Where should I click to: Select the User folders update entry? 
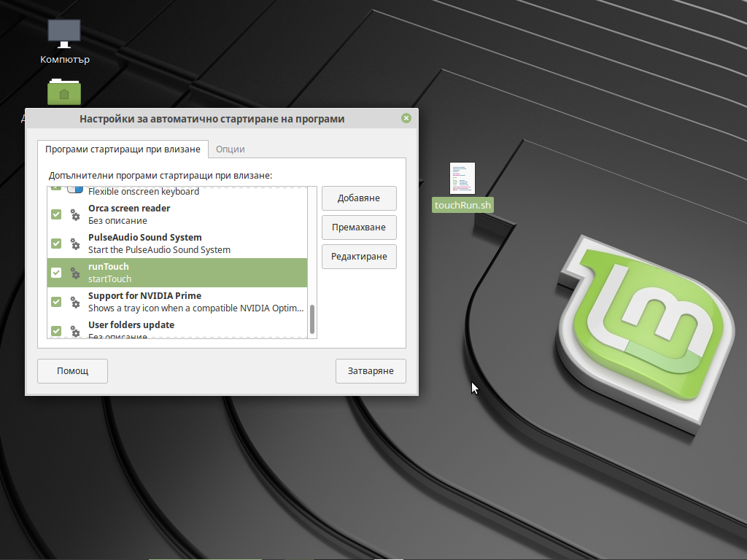click(x=177, y=327)
